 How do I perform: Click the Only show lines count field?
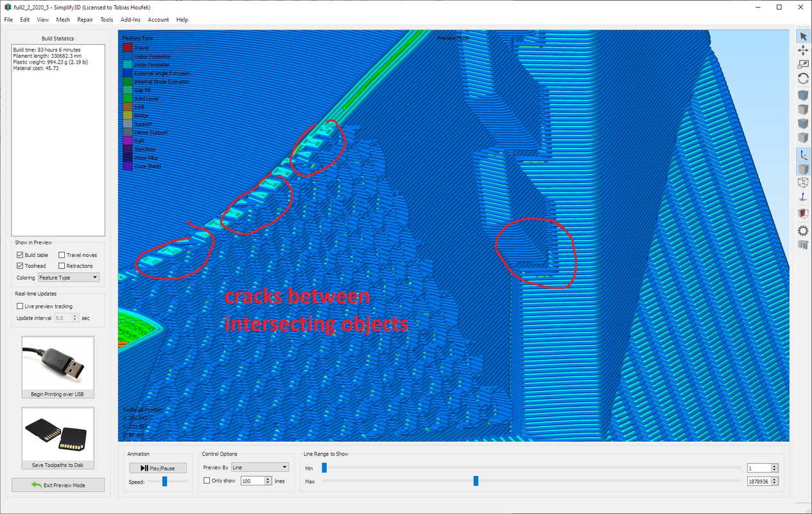click(252, 481)
